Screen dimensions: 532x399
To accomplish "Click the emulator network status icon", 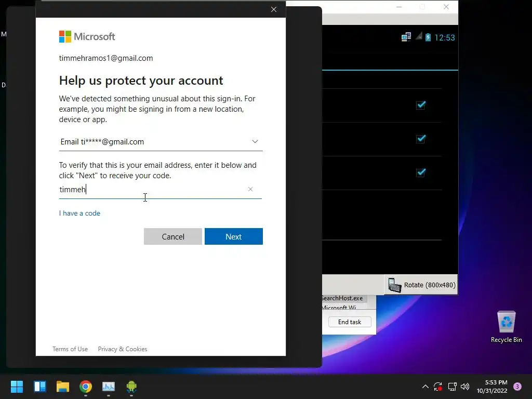I will pos(406,37).
